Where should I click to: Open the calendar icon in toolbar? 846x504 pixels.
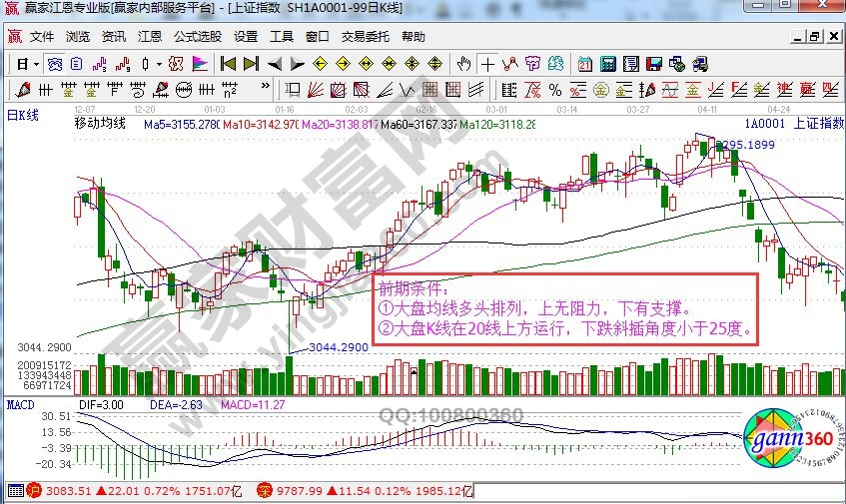click(x=585, y=64)
